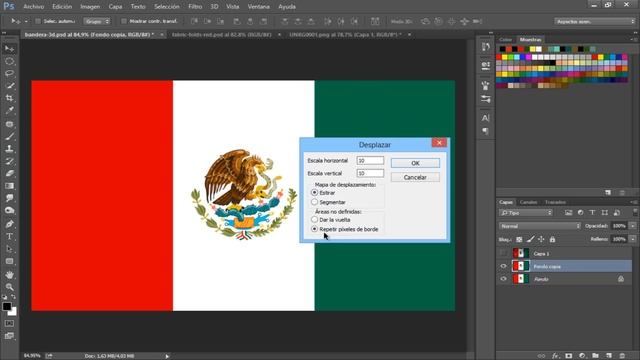The width and height of the screenshot is (640, 360).
Task: Select Estirar radio option
Action: point(314,192)
